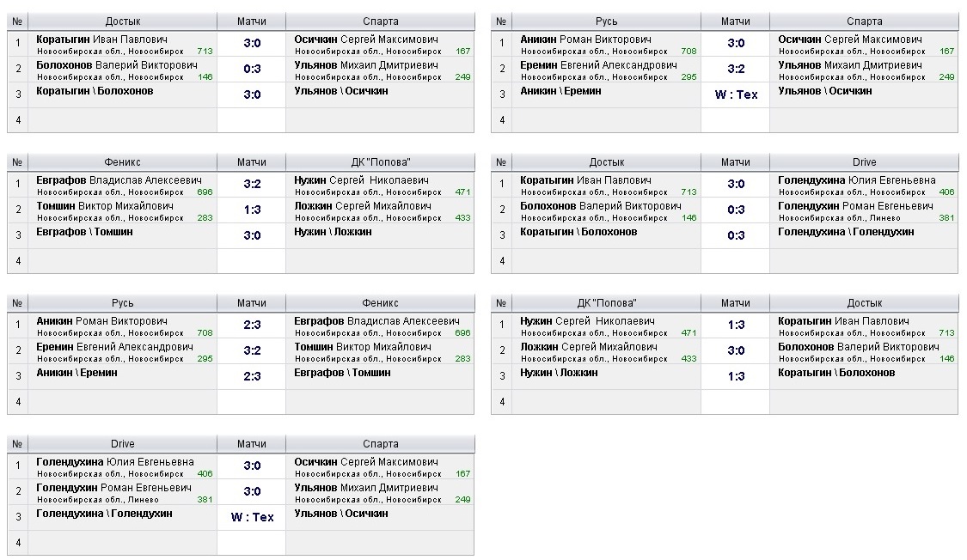
Task: Click 0:3 score of Болохонов versus Ульянов
Action: 252,69
